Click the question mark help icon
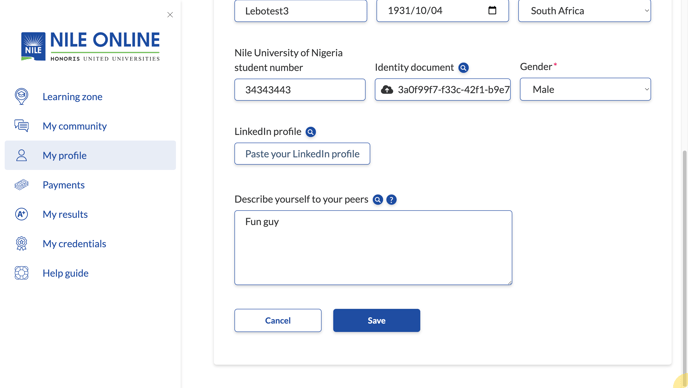Screen dimensions: 688x388 391,200
